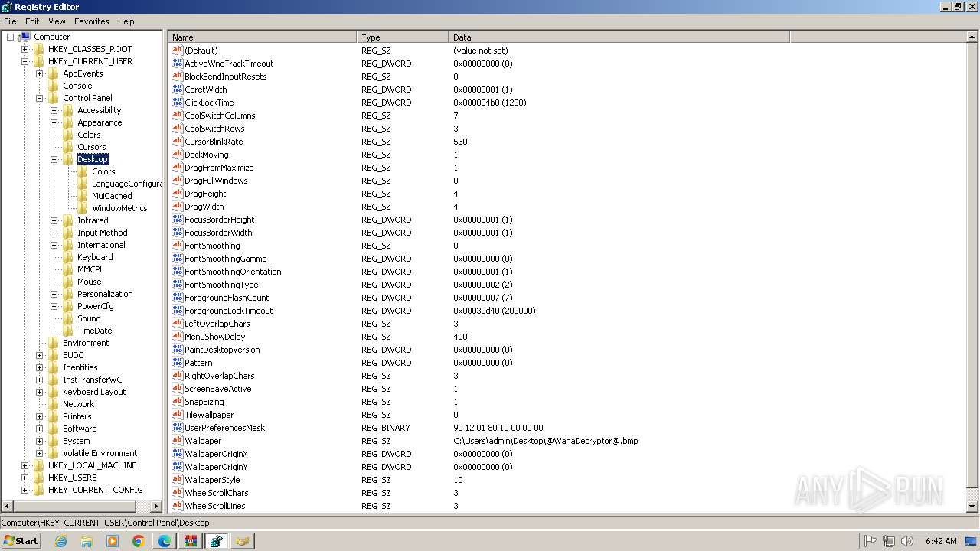Click the (Default) string value icon
980x551 pixels.
178,51
